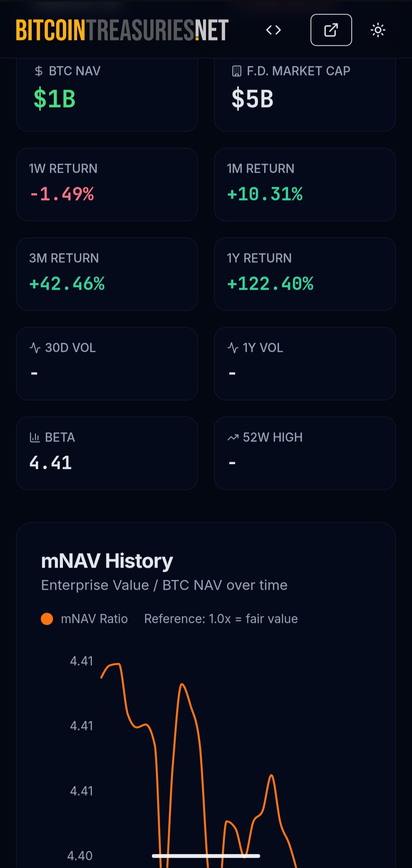The width and height of the screenshot is (412, 868).
Task: Click the pulse icon beside 30D VOL
Action: tap(35, 348)
